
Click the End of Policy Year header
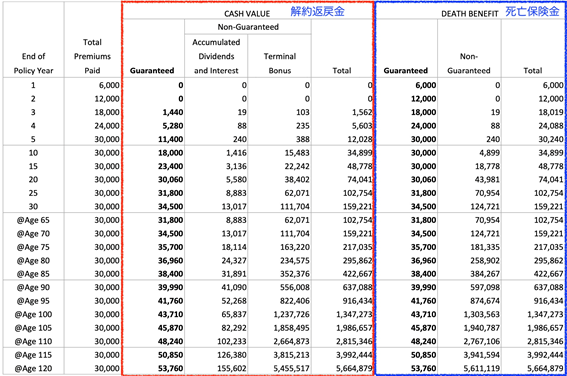pos(33,63)
